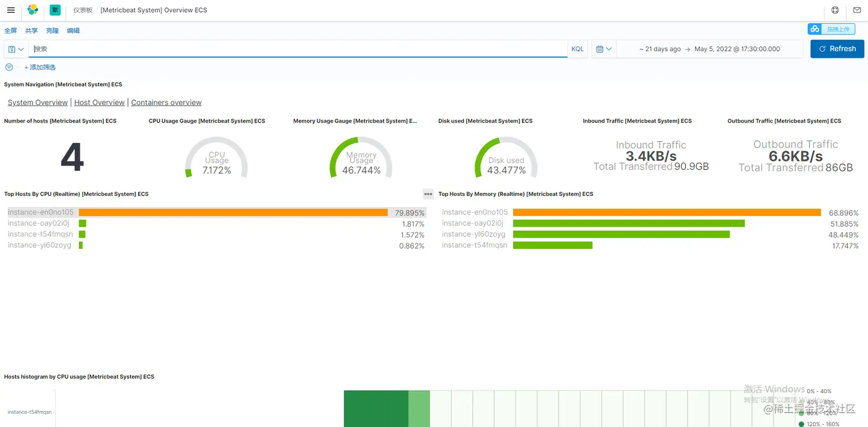868x427 pixels.
Task: Open the calendar quick date menu
Action: [x=603, y=49]
